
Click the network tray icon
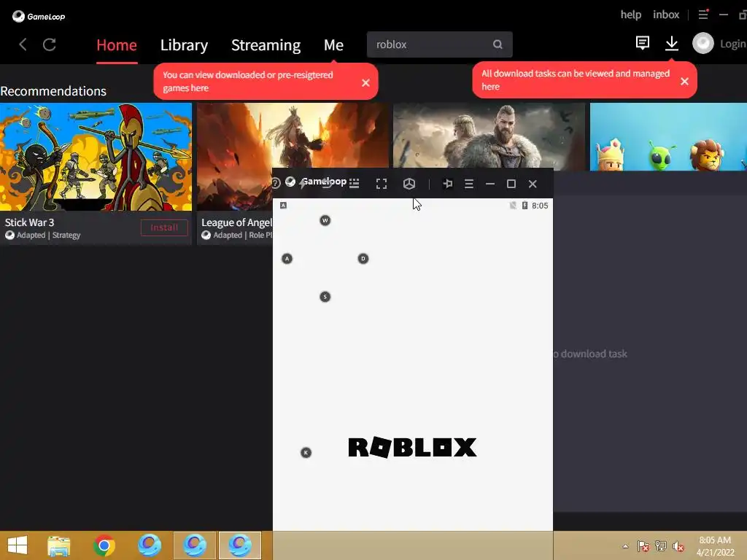661,546
